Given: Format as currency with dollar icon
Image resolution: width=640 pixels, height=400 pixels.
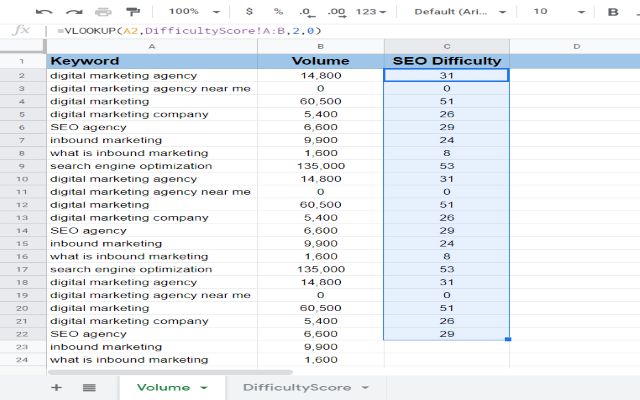Looking at the screenshot, I should click(248, 12).
